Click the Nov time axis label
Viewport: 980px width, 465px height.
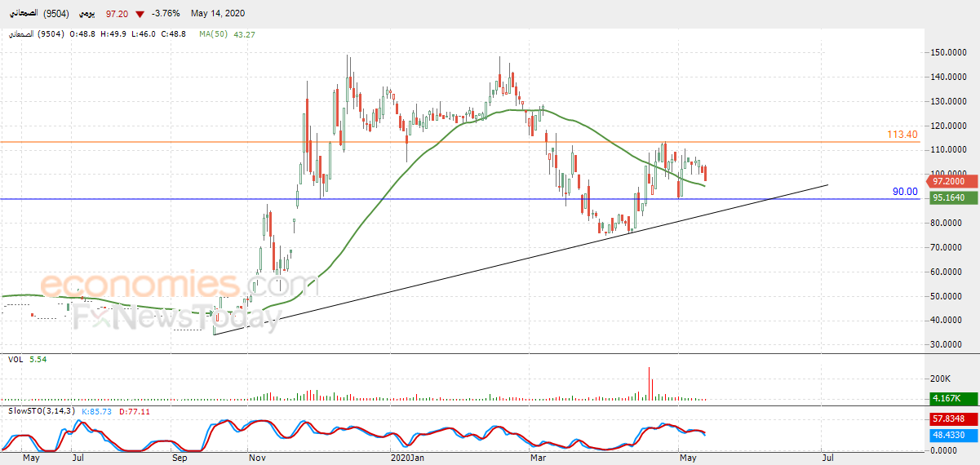point(257,458)
